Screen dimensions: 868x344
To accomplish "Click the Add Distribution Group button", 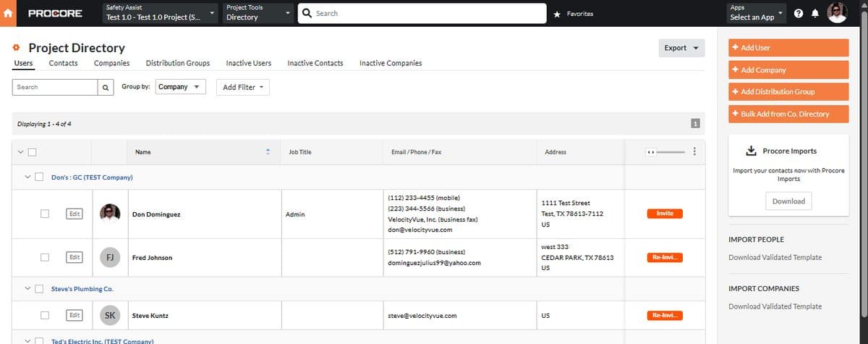I will (788, 92).
